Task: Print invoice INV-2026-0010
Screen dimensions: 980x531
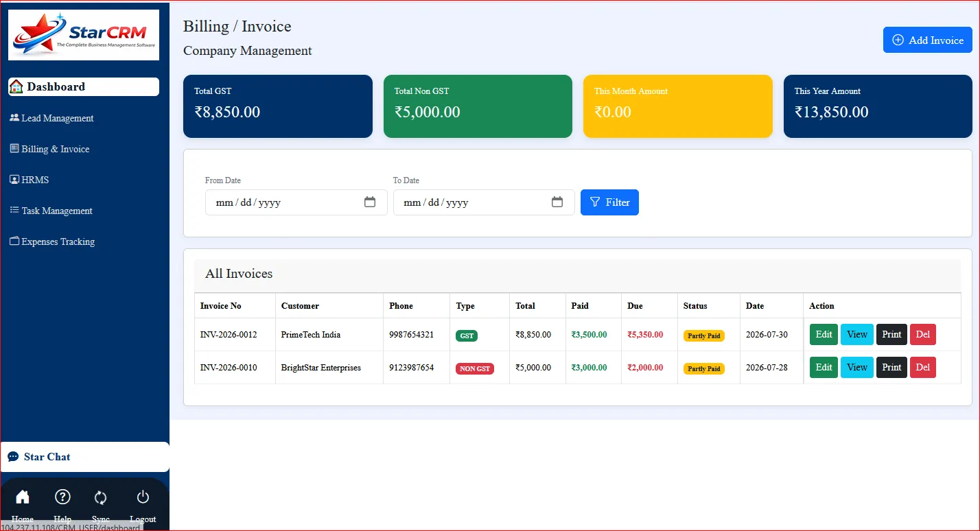Action: (891, 368)
